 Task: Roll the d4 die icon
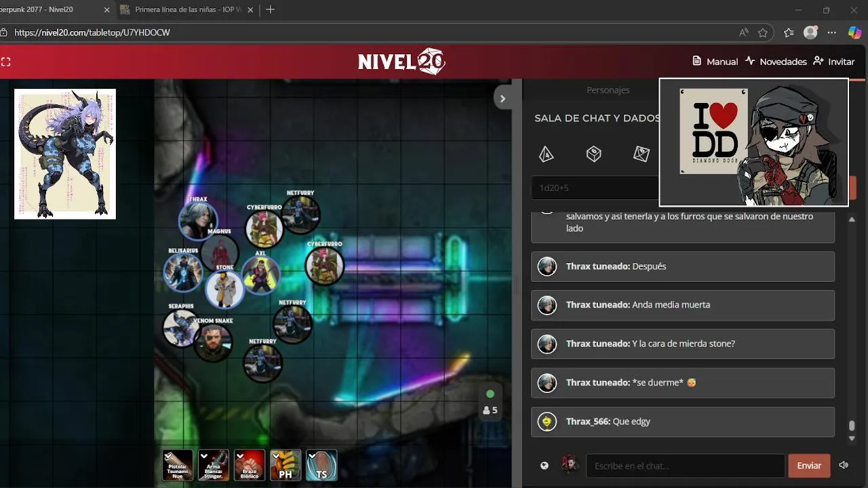(x=546, y=155)
